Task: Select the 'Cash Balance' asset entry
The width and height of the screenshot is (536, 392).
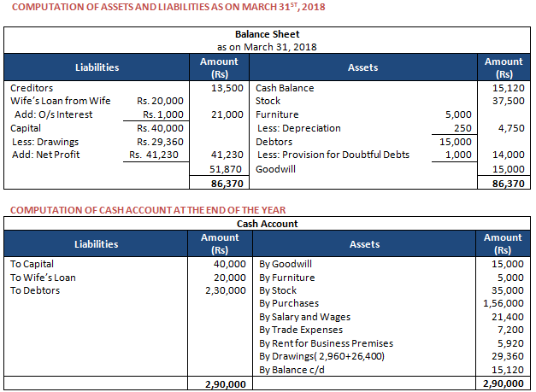Action: [x=285, y=88]
